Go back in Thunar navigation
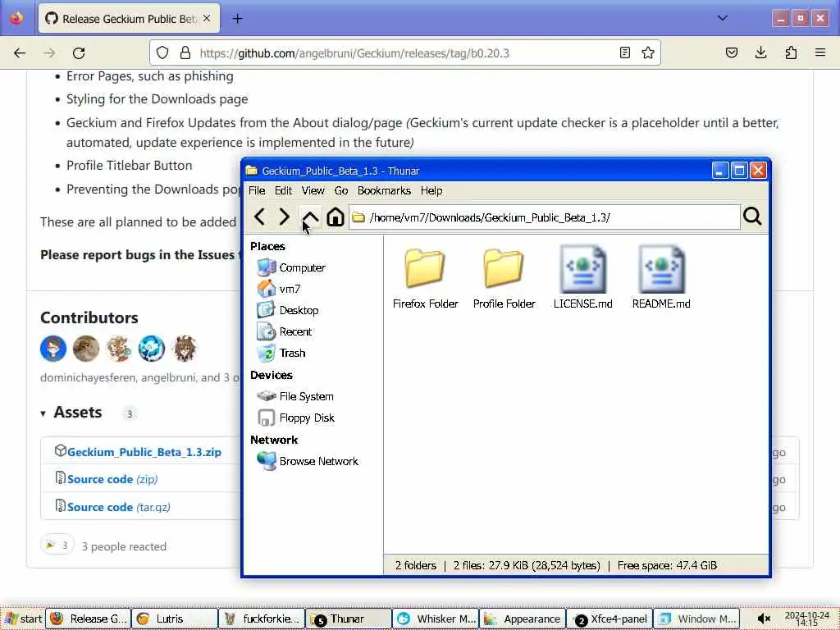 point(260,217)
